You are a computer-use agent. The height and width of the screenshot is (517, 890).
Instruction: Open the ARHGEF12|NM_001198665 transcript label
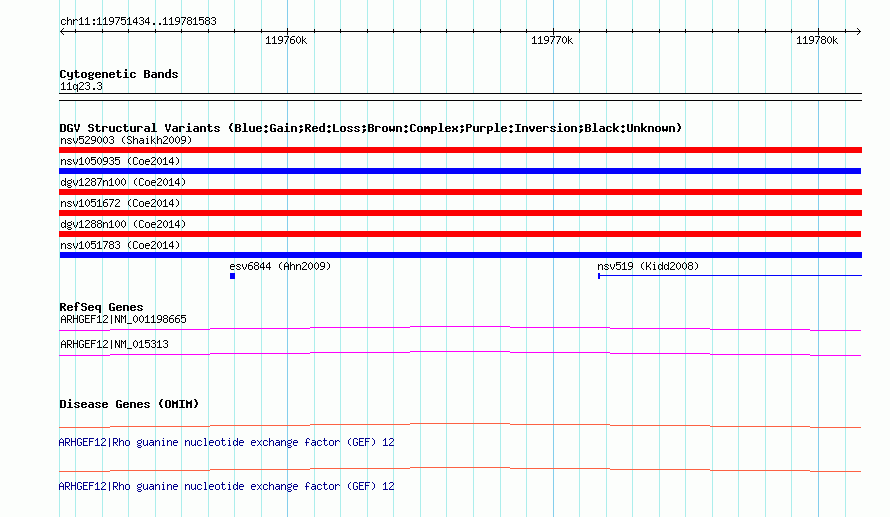(123, 320)
